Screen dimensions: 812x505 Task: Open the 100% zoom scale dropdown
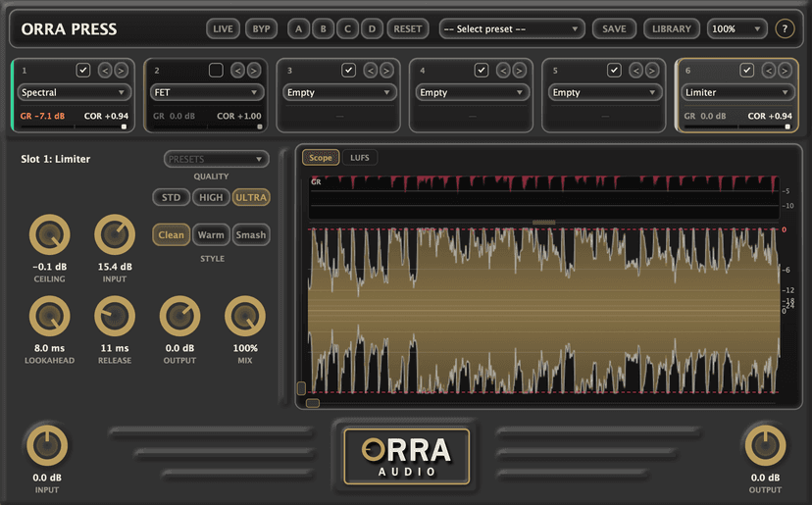click(736, 29)
